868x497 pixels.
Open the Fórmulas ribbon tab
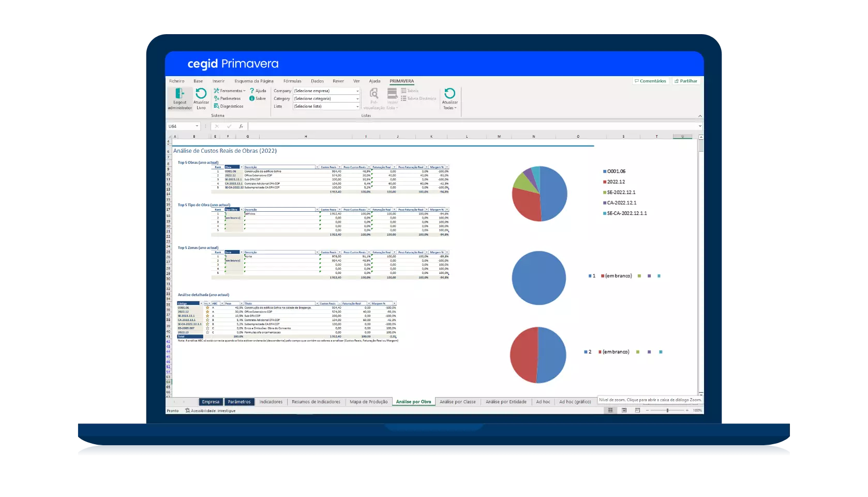click(x=292, y=81)
